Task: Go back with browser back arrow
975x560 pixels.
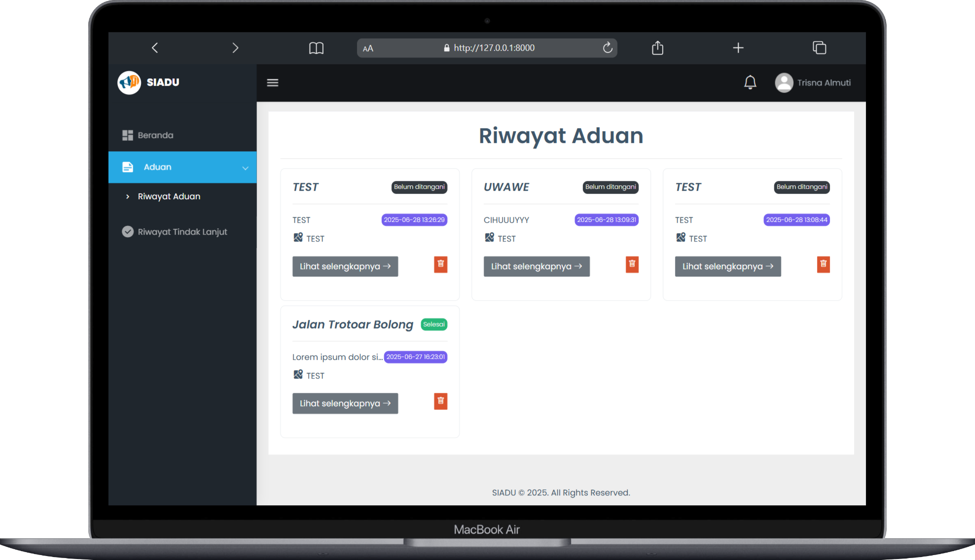Action: (x=155, y=48)
